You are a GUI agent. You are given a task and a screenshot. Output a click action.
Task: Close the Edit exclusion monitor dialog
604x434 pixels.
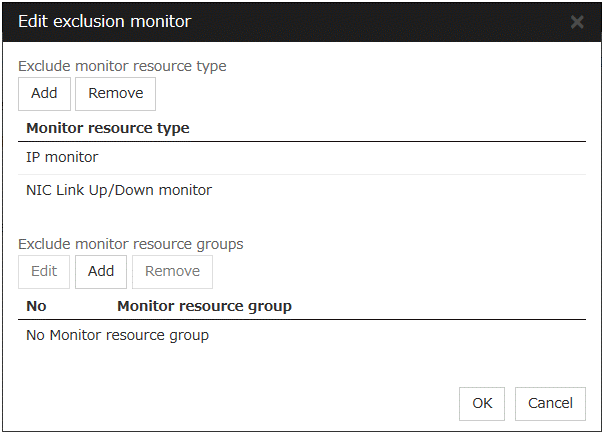(x=577, y=21)
